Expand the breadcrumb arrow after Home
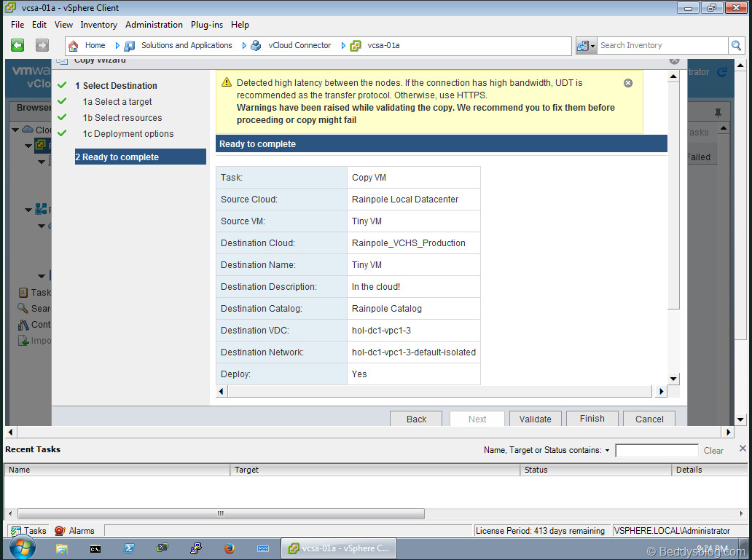Image resolution: width=752 pixels, height=560 pixels. point(117,46)
